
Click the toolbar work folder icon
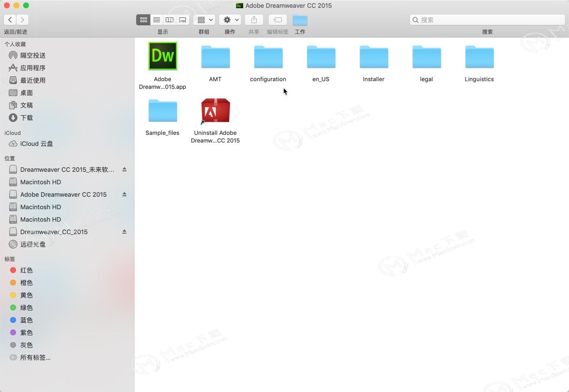(x=300, y=20)
